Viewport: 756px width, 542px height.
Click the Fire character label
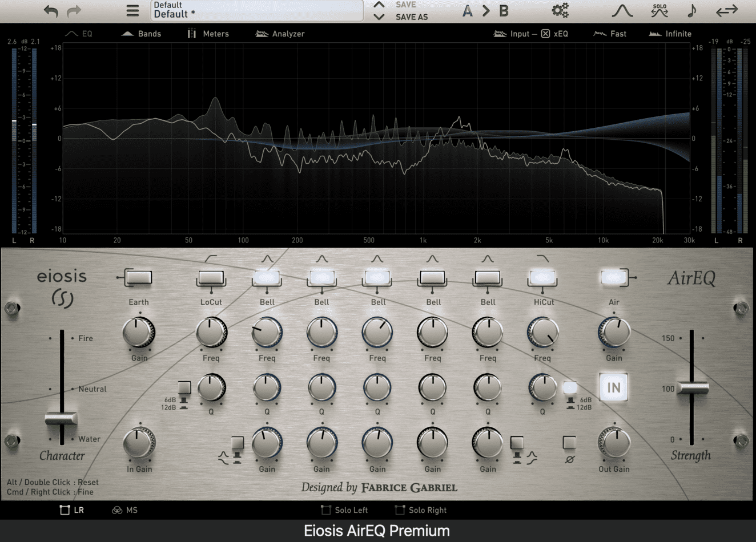coord(86,338)
